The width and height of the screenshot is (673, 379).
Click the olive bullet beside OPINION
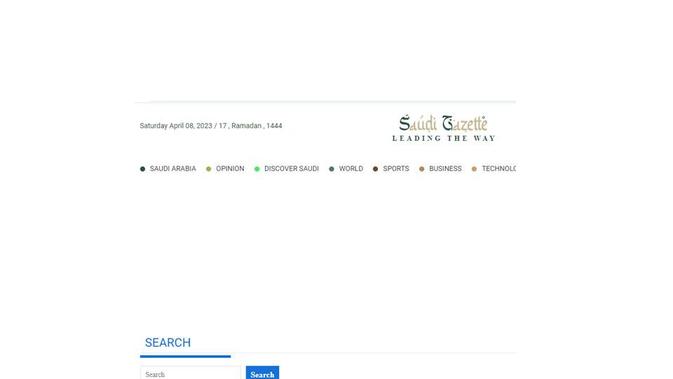pos(209,169)
